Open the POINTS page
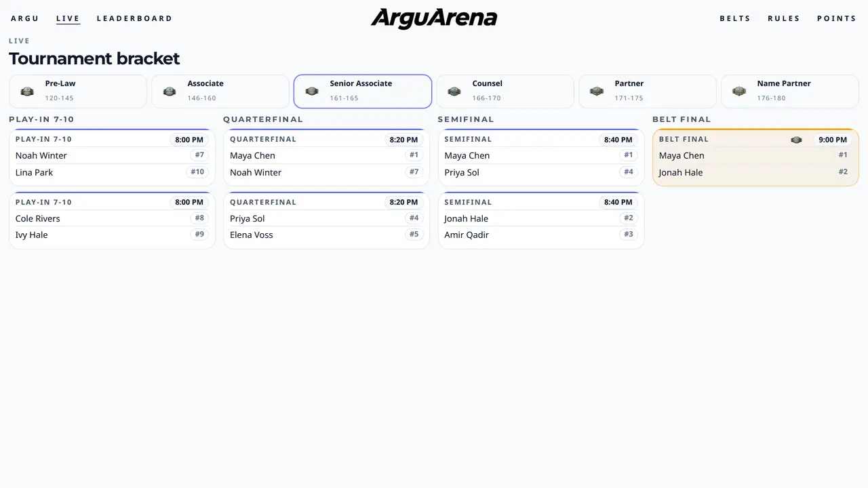 (x=837, y=18)
